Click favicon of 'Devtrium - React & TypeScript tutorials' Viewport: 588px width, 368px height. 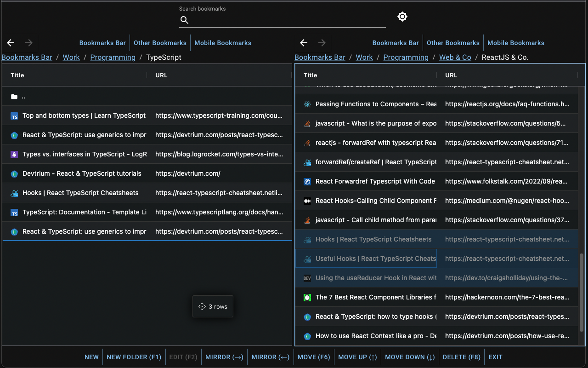point(14,174)
